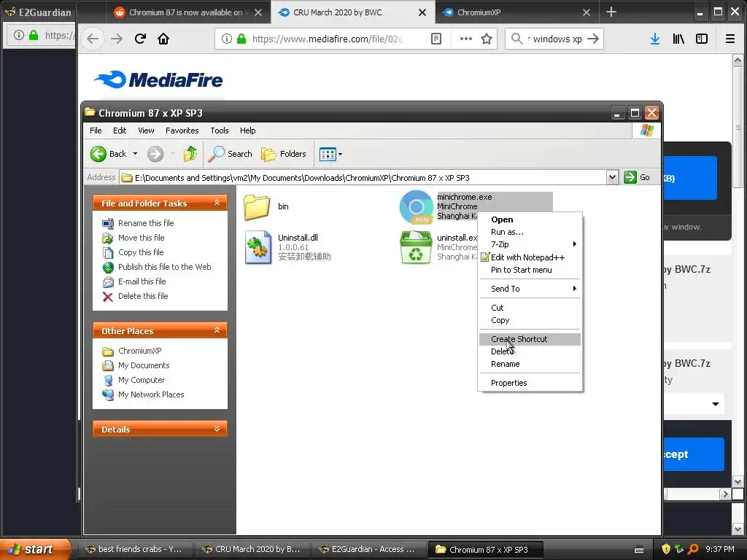Image resolution: width=747 pixels, height=560 pixels.
Task: Select the Uninstall.dll file icon
Action: (258, 247)
